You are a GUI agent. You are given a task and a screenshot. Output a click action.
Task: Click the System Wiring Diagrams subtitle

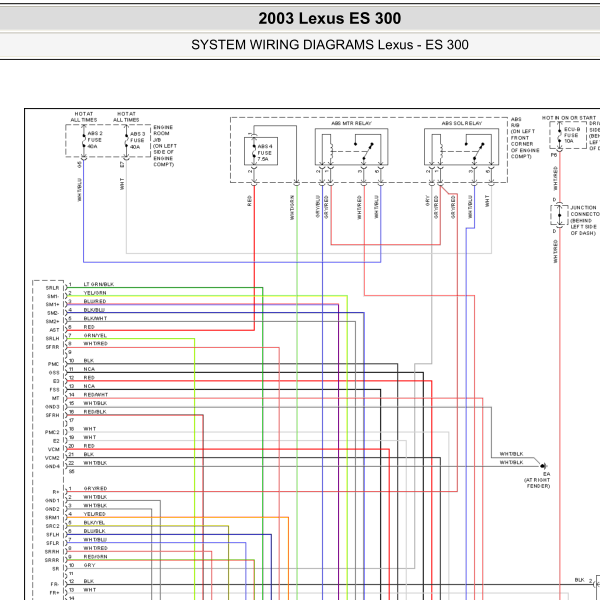329,45
